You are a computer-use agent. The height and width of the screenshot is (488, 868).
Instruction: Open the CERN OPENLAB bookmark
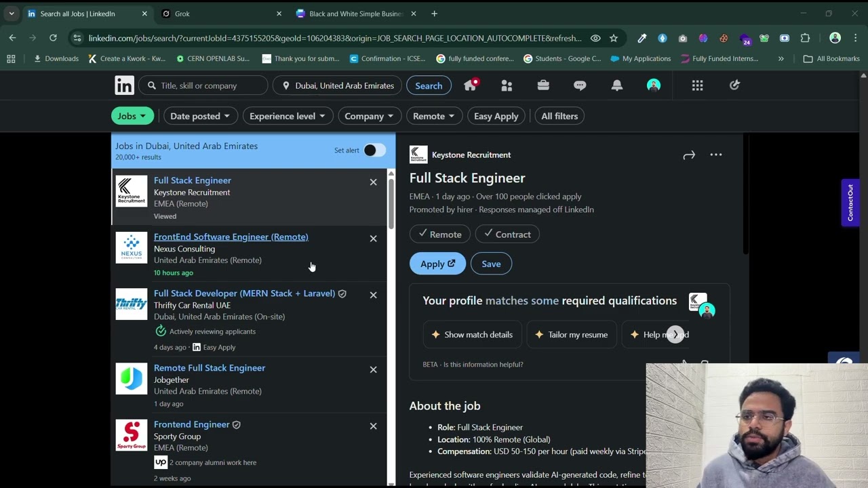click(x=213, y=59)
